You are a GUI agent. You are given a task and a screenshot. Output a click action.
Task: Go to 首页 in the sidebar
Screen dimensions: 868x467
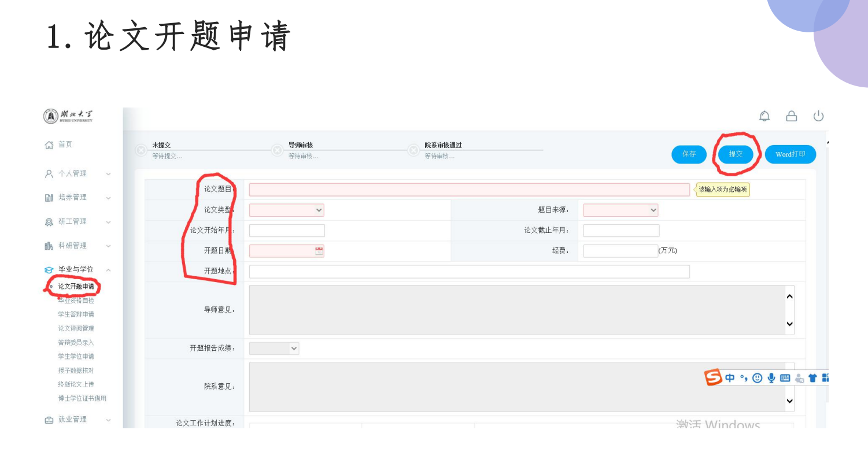[65, 144]
